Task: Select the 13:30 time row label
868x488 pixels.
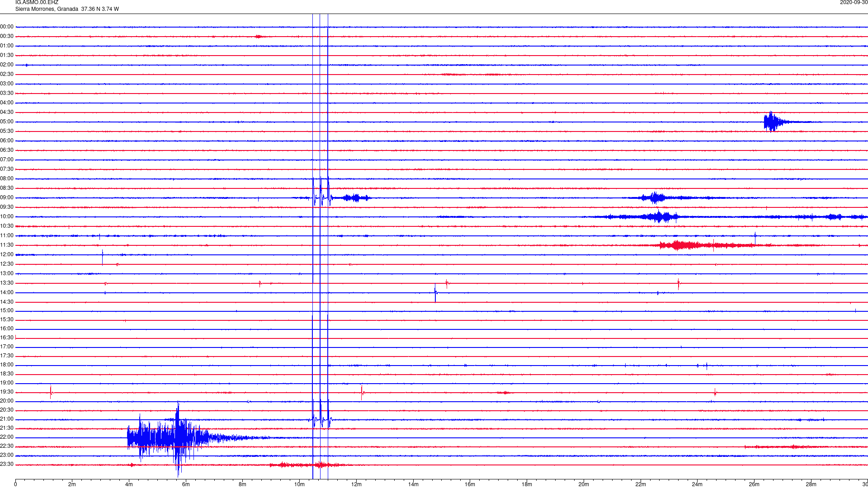Action: click(7, 283)
